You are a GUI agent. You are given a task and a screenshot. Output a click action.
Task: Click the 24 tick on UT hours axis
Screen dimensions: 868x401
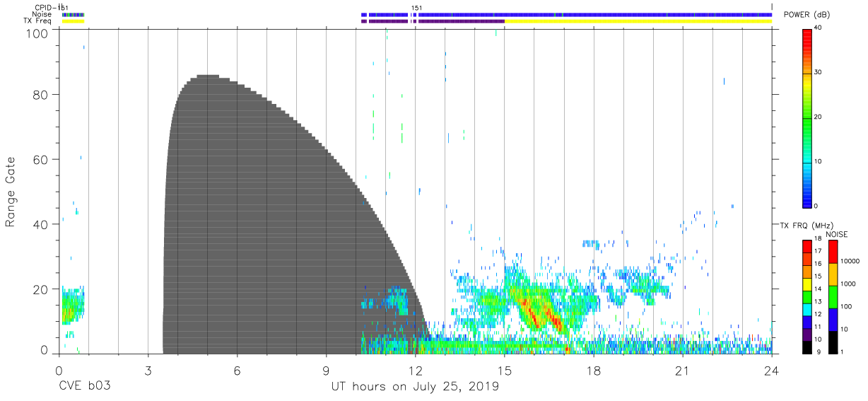coord(772,370)
